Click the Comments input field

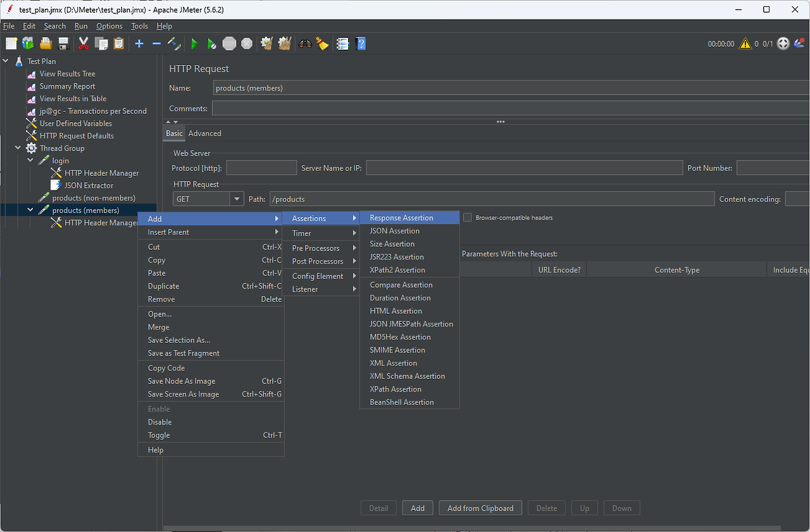point(511,108)
